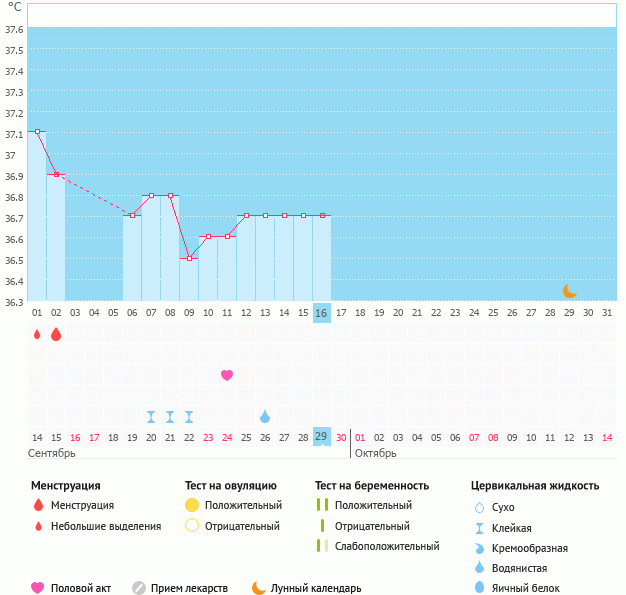Click the yellow positive ovulation test legend icon
626x595 pixels.
tap(192, 505)
